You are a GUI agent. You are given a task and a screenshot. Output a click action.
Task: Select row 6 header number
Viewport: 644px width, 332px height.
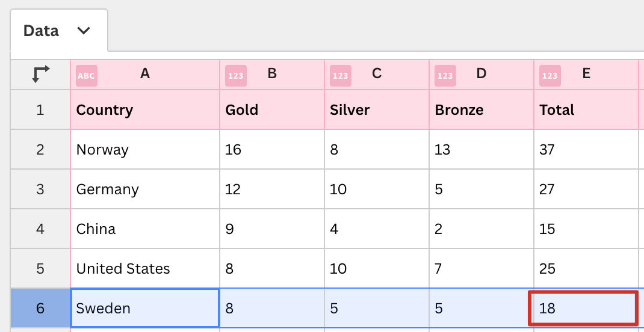(40, 308)
